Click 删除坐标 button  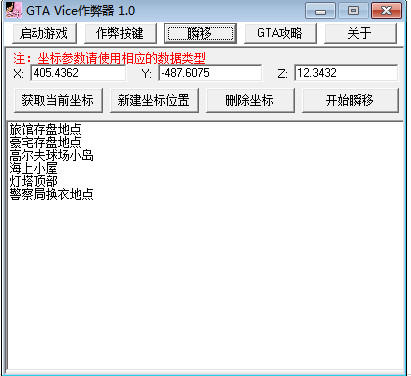[250, 100]
